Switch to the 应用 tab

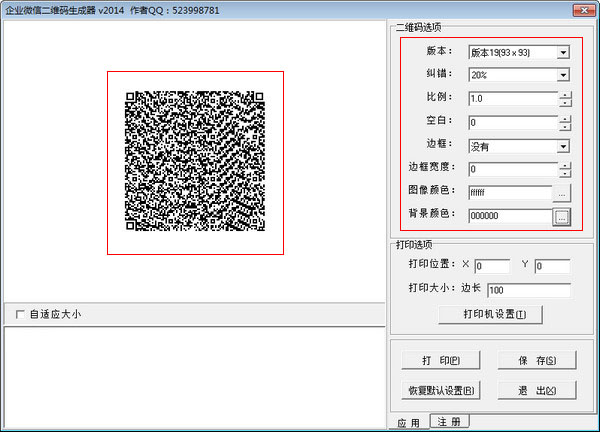point(409,422)
